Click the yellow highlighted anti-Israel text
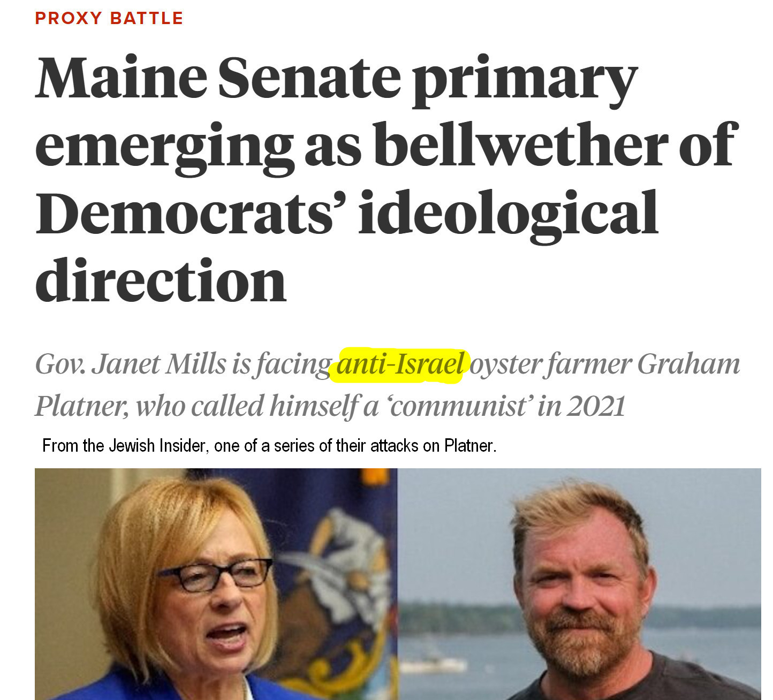Viewport: 773px width, 700px height. pos(400,365)
